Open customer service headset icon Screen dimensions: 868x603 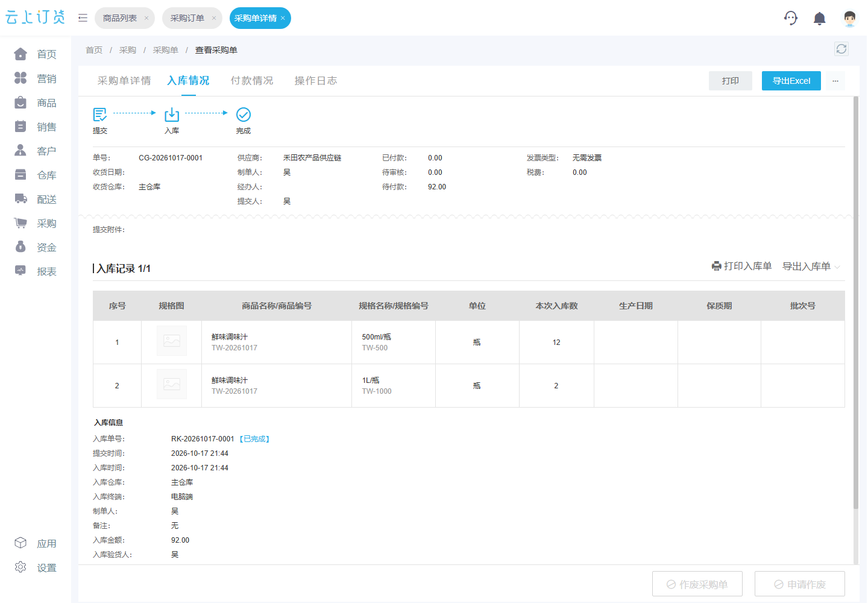(x=791, y=18)
